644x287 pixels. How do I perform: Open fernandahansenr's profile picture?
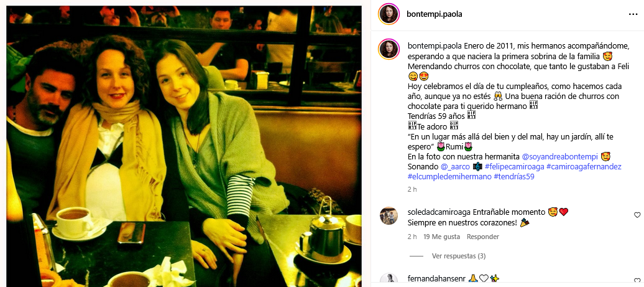pos(389,280)
